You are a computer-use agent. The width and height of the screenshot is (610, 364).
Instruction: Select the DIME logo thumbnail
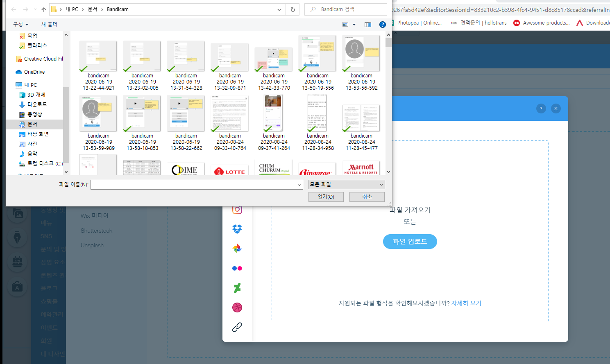[186, 170]
